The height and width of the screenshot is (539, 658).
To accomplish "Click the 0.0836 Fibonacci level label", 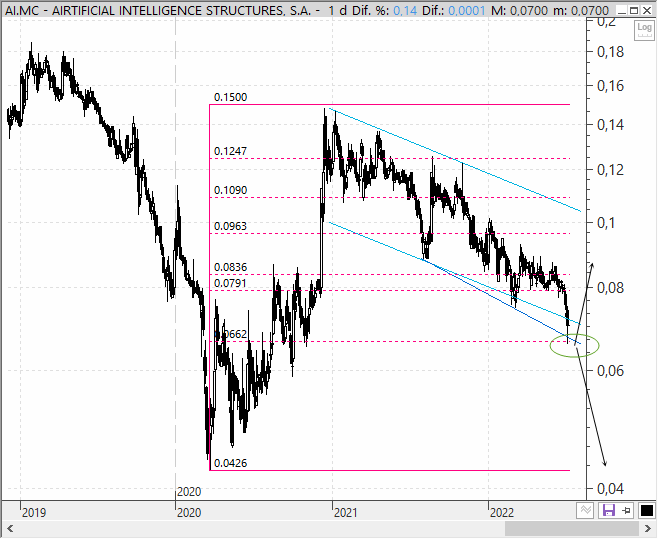I will (230, 267).
